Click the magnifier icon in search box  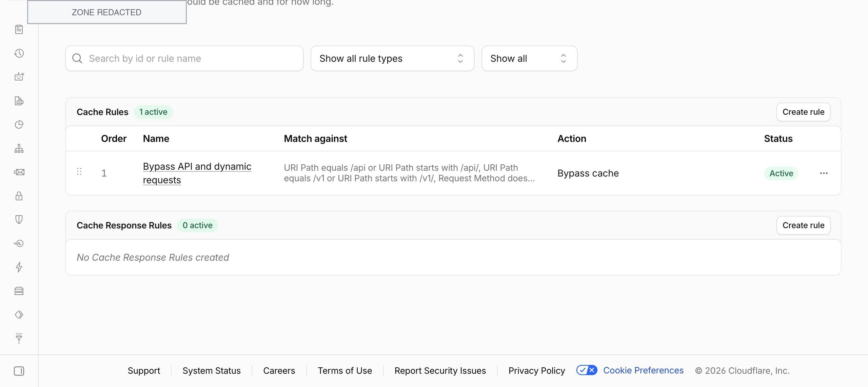pyautogui.click(x=77, y=58)
